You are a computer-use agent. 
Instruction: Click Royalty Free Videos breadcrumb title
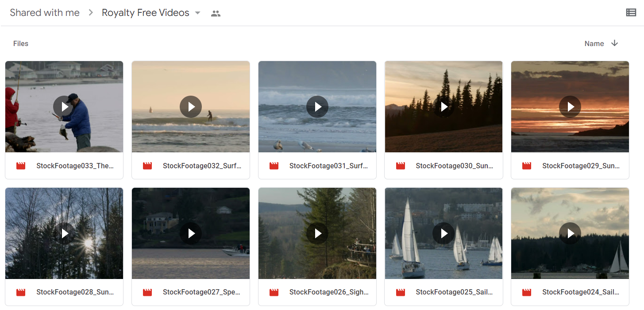click(146, 13)
